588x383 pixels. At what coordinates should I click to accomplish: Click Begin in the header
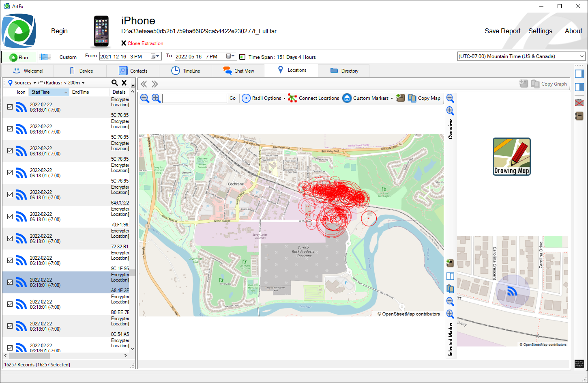(59, 31)
